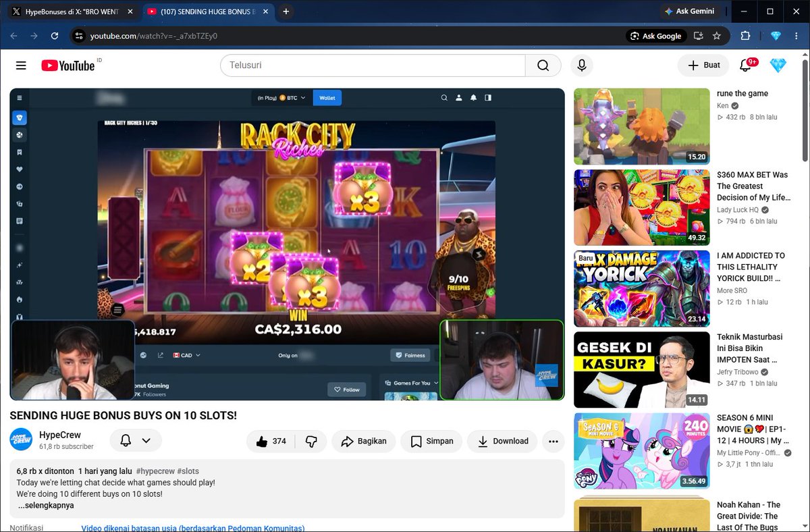The width and height of the screenshot is (810, 532).
Task: Open title '$360 MAX BET Was The Greatest'
Action: click(753, 186)
